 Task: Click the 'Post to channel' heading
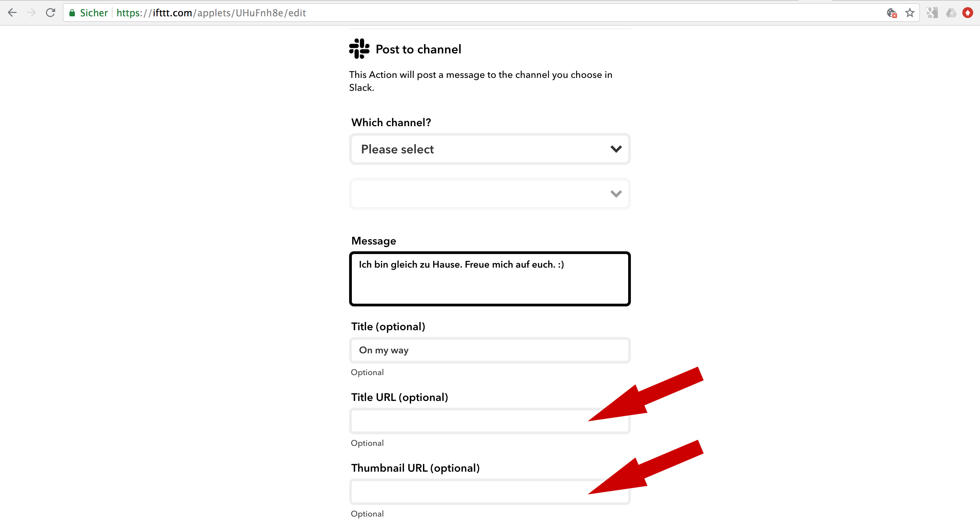coord(418,49)
